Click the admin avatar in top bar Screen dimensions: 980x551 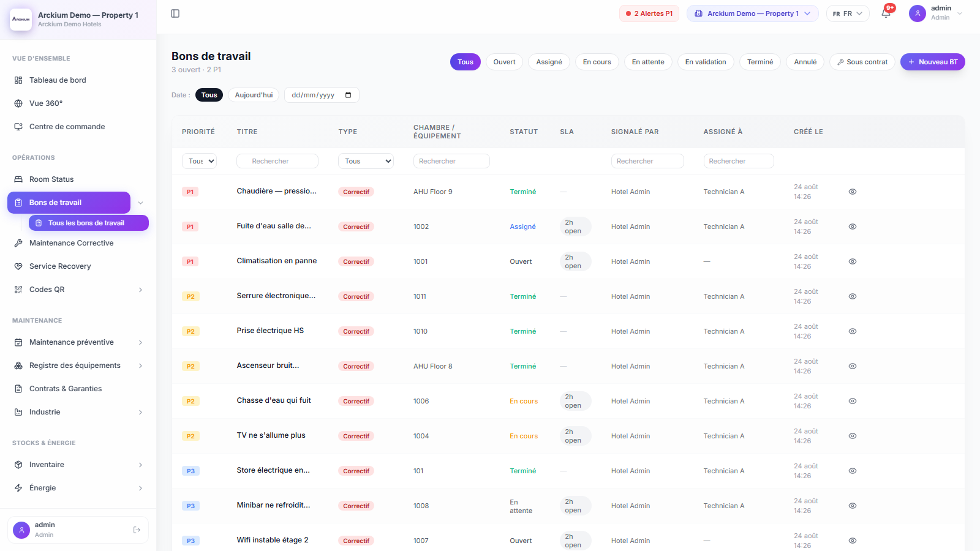(x=917, y=13)
